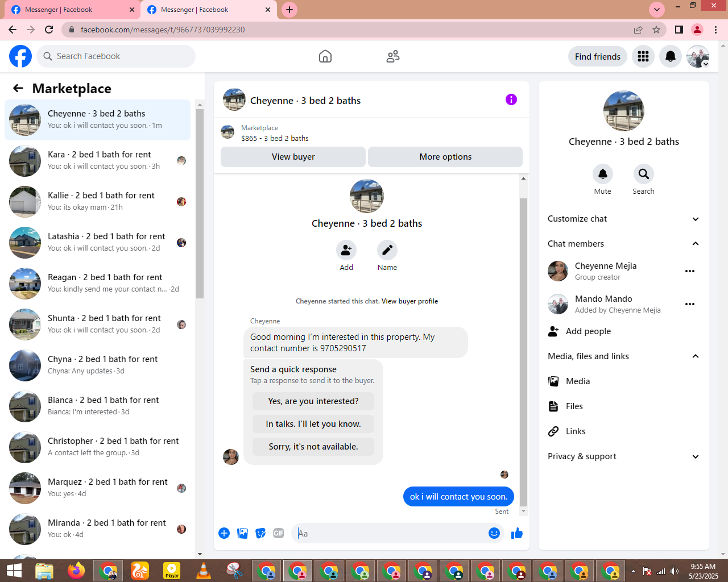Open the tab search dropdown in Chrome
The image size is (728, 582).
[x=657, y=10]
